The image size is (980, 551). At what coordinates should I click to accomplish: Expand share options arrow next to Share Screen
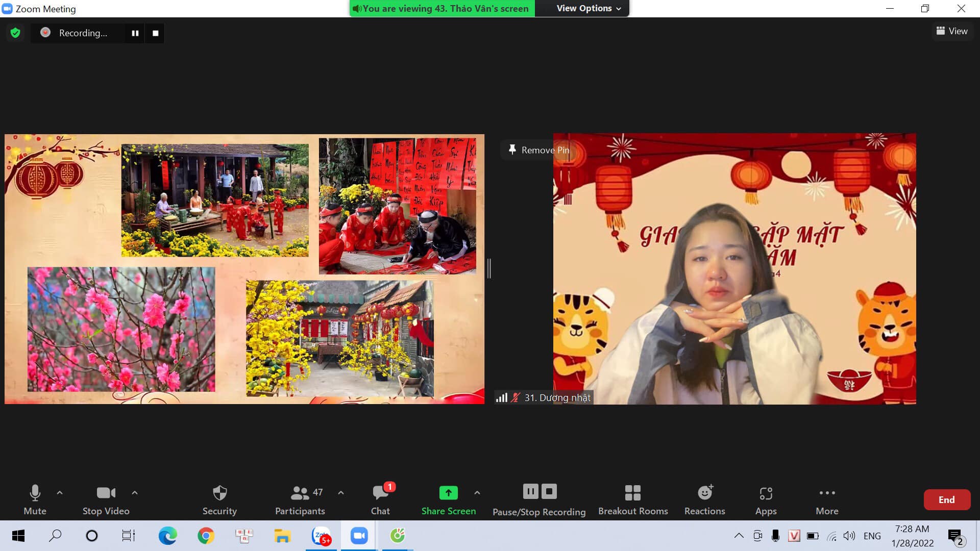[477, 493]
